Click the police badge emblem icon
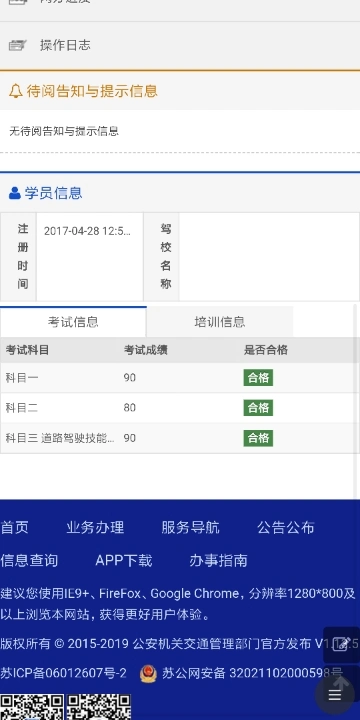Screen dimensions: 360x720 point(148,674)
